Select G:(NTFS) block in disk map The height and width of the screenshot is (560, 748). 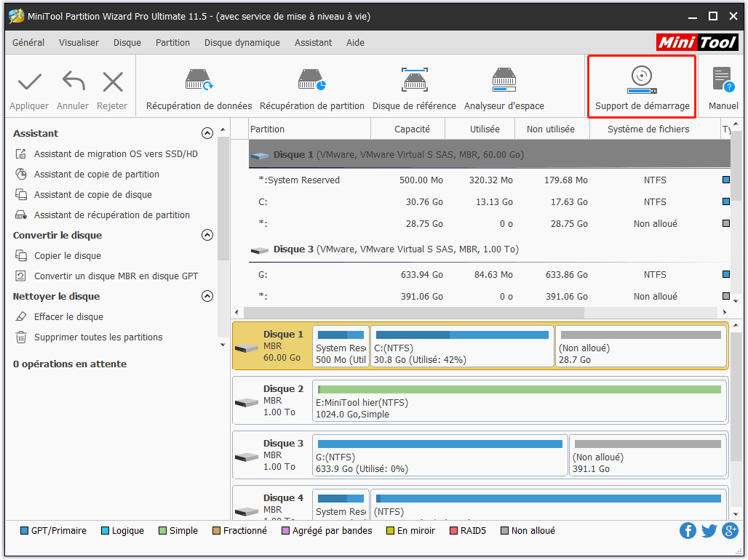point(439,455)
